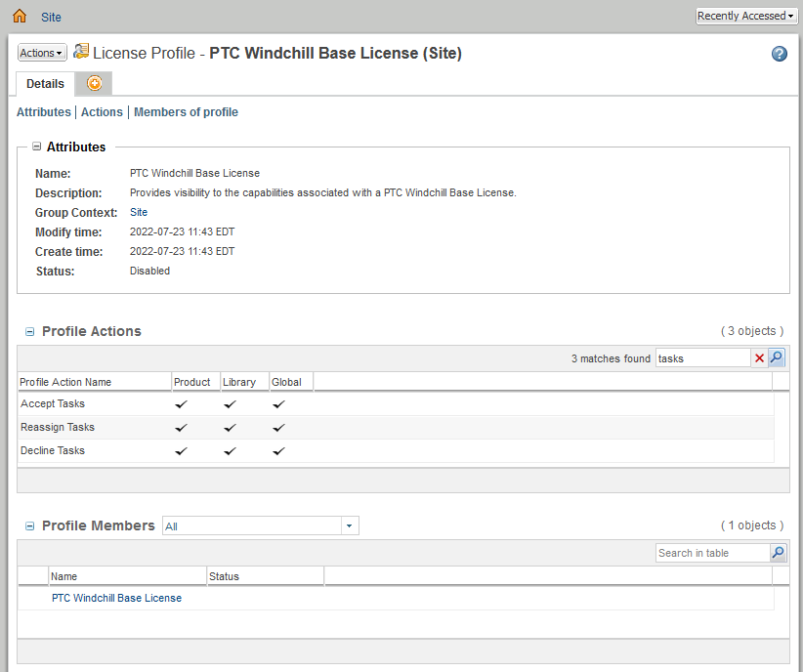Sort by Global column header
Screen dimensions: 803x672
coord(291,382)
